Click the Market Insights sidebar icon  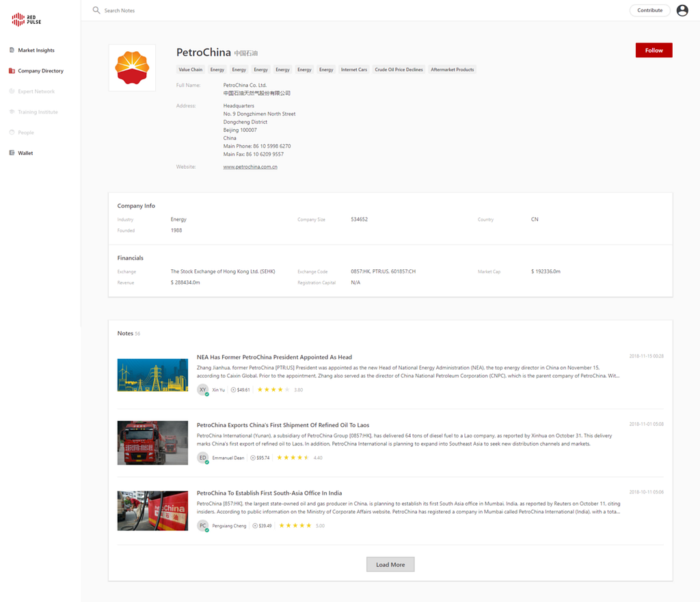pos(12,50)
